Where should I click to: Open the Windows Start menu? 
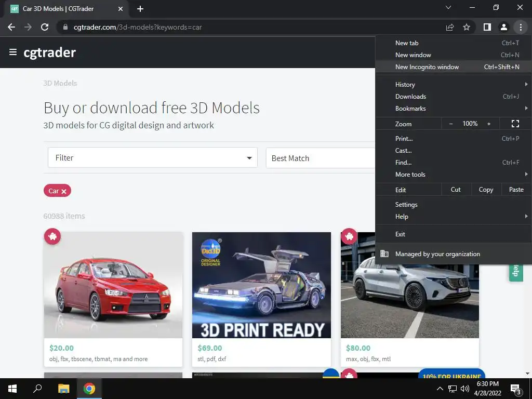pos(12,389)
